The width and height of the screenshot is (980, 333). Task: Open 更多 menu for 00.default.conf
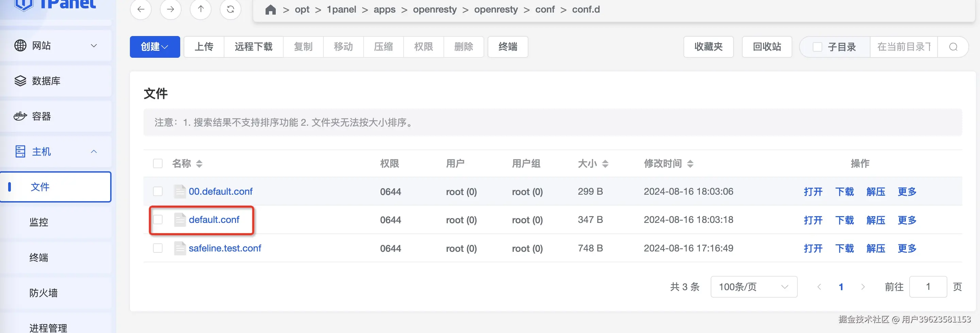(907, 192)
